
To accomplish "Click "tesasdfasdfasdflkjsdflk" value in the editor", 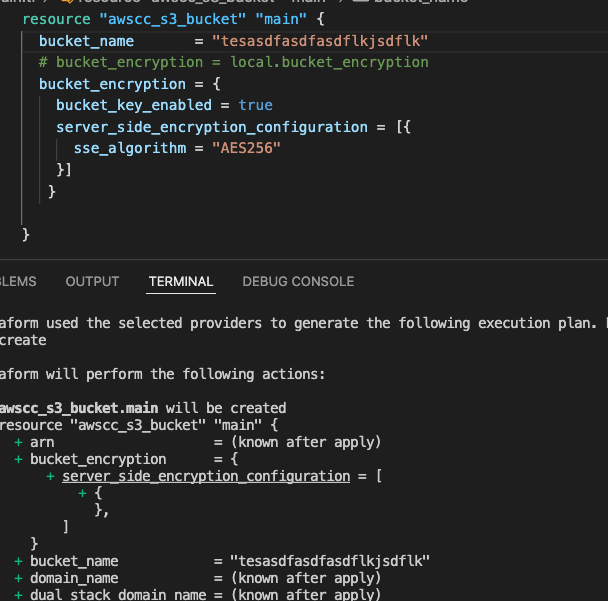I will 320,41.
